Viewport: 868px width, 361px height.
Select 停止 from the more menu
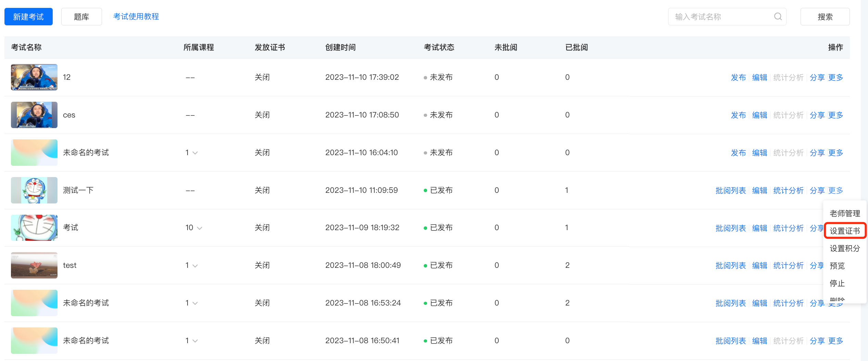point(837,283)
